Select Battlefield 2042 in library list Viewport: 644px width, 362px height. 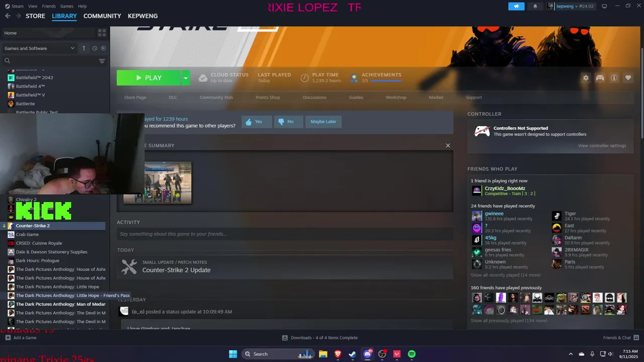pyautogui.click(x=34, y=77)
